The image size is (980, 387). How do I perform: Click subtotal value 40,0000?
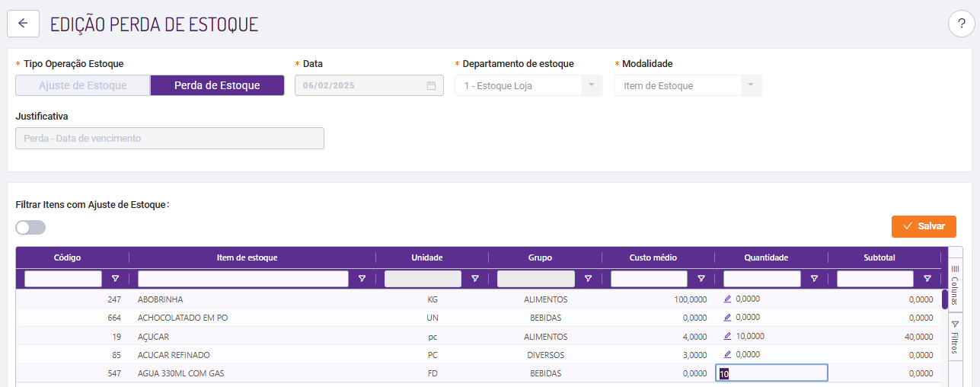(918, 337)
